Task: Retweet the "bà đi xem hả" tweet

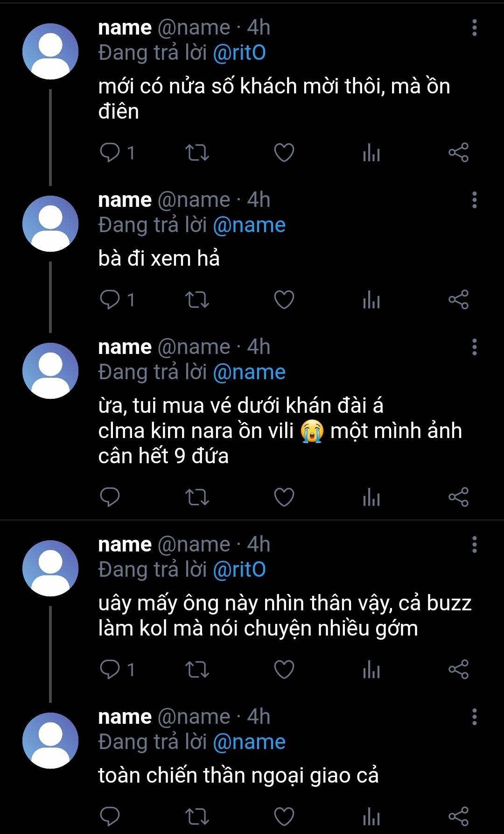Action: [197, 300]
